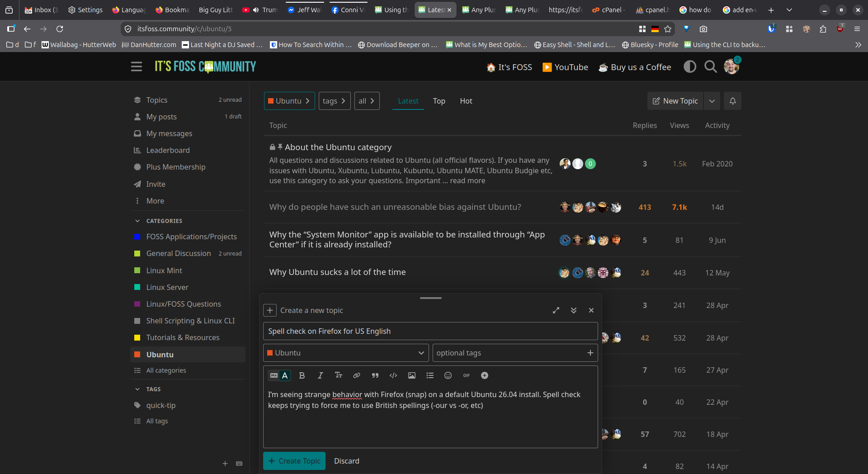This screenshot has height=474, width=868.
Task: Go back to the previous page
Action: pos(27,29)
